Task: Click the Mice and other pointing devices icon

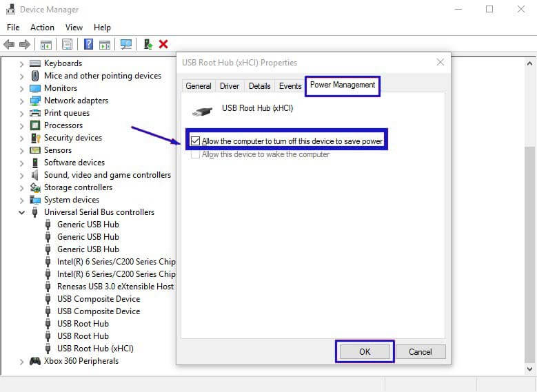Action: [x=35, y=76]
